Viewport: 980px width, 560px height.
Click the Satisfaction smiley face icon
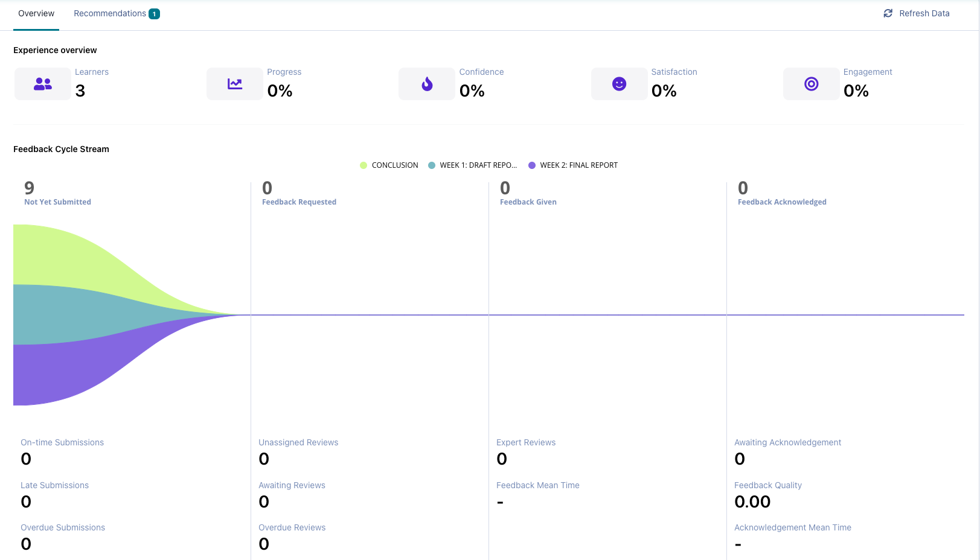point(619,84)
